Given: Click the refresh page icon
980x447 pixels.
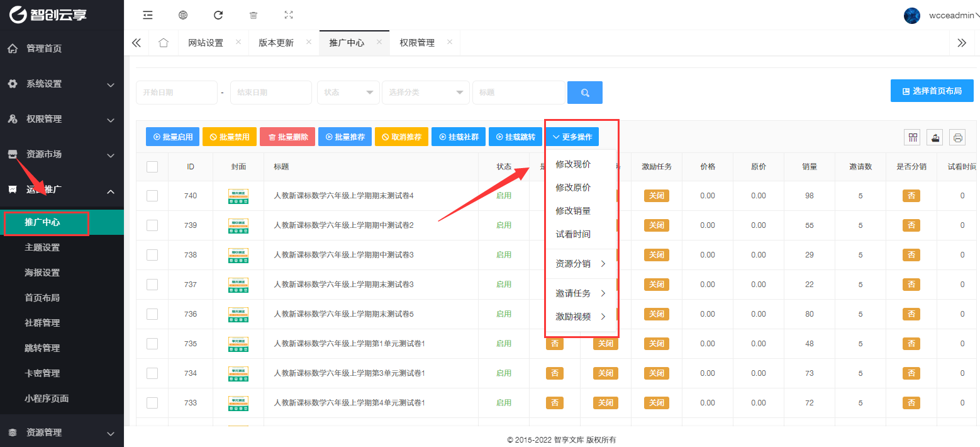Looking at the screenshot, I should [x=218, y=15].
